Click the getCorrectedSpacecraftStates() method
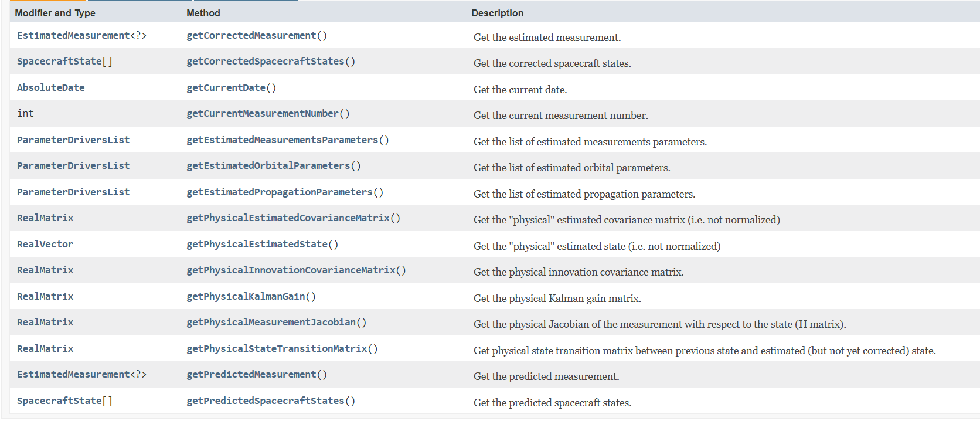 coord(265,62)
